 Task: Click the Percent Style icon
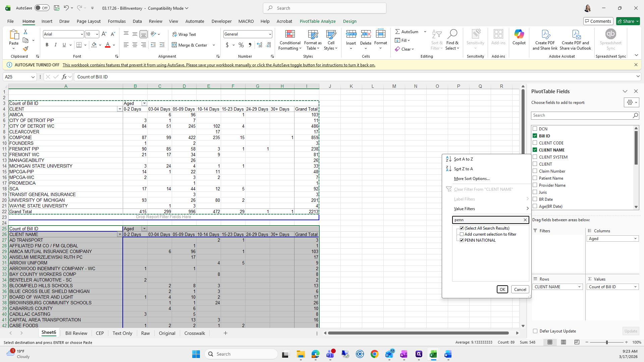241,45
